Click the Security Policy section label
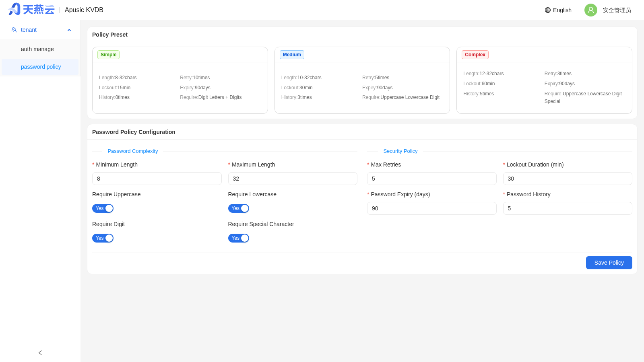 tap(400, 151)
